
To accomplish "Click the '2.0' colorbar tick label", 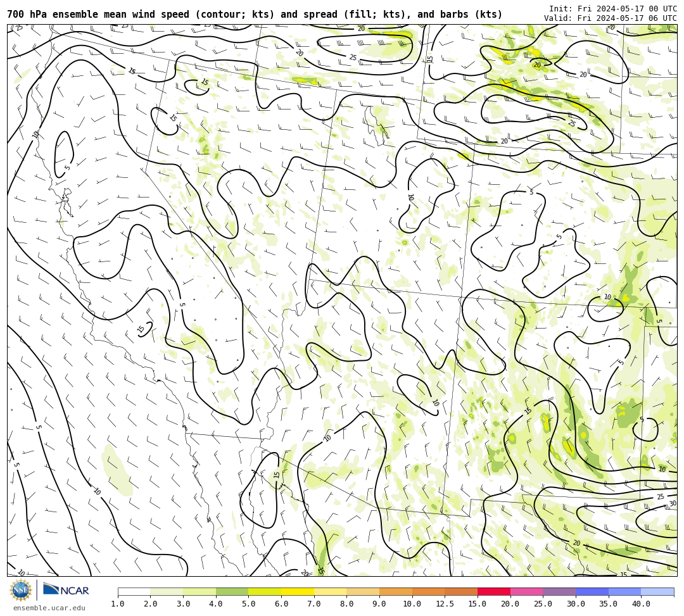I will pos(151,604).
